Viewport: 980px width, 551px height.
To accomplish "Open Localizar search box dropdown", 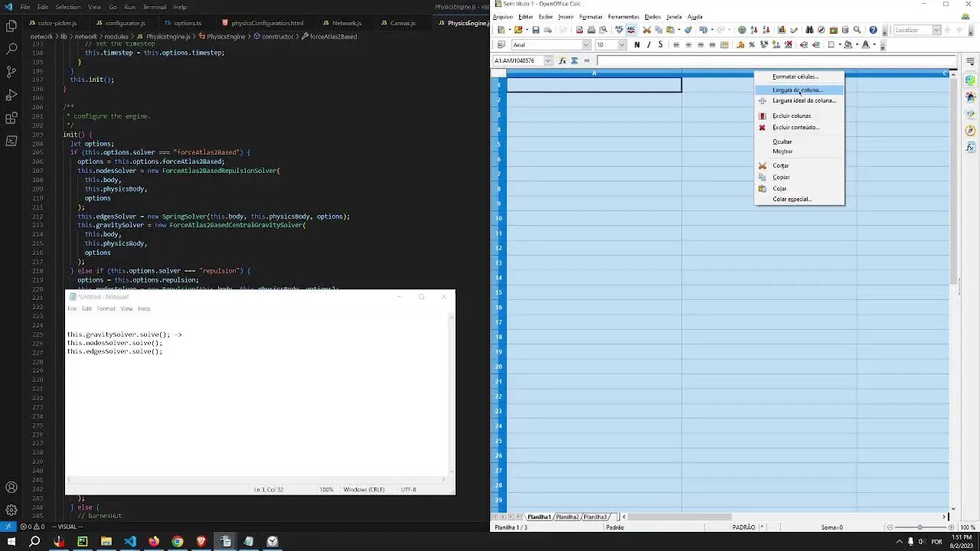I will click(x=936, y=30).
